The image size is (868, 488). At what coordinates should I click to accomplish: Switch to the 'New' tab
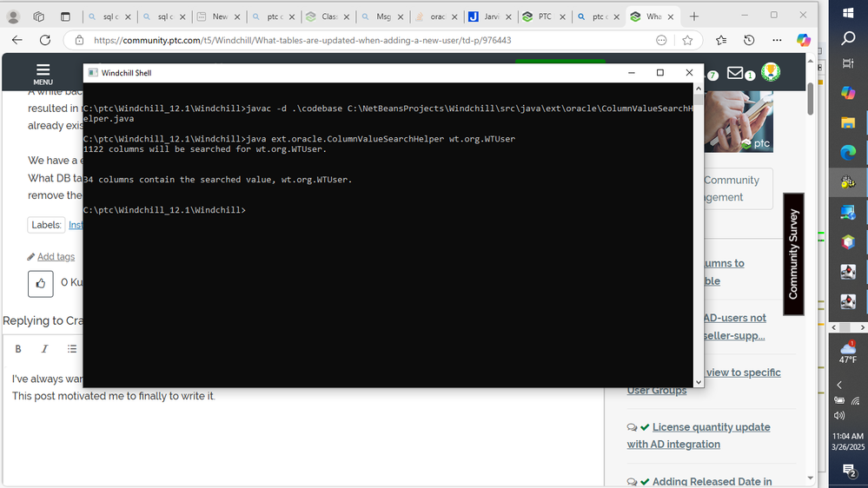point(219,16)
